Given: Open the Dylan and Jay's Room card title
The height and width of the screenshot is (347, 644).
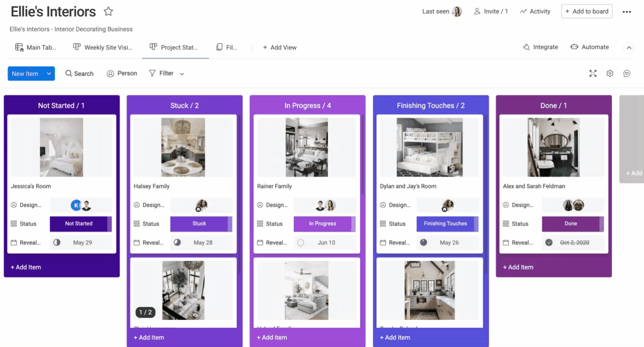Looking at the screenshot, I should 408,186.
